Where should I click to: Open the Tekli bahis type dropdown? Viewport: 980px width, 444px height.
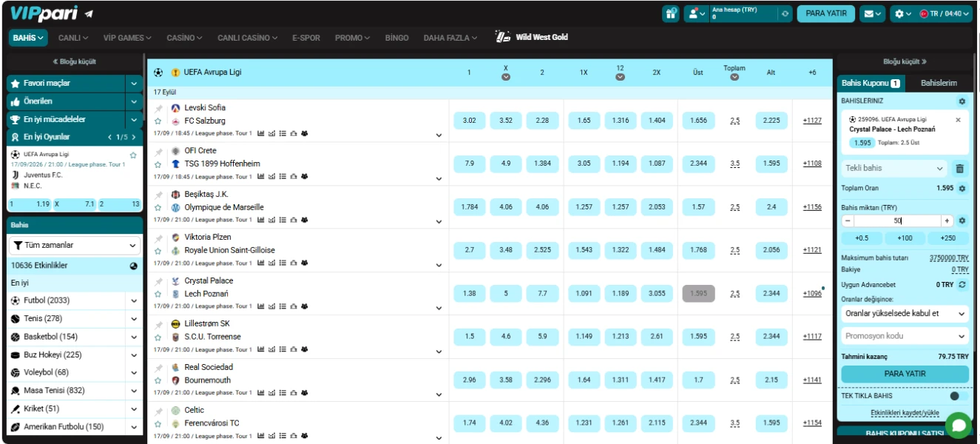pyautogui.click(x=894, y=169)
